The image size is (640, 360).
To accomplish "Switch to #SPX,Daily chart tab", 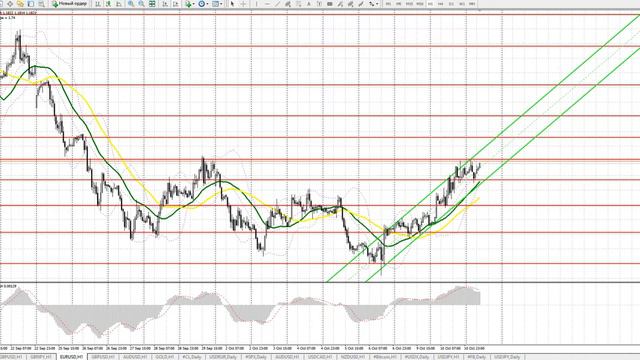I will [256, 357].
